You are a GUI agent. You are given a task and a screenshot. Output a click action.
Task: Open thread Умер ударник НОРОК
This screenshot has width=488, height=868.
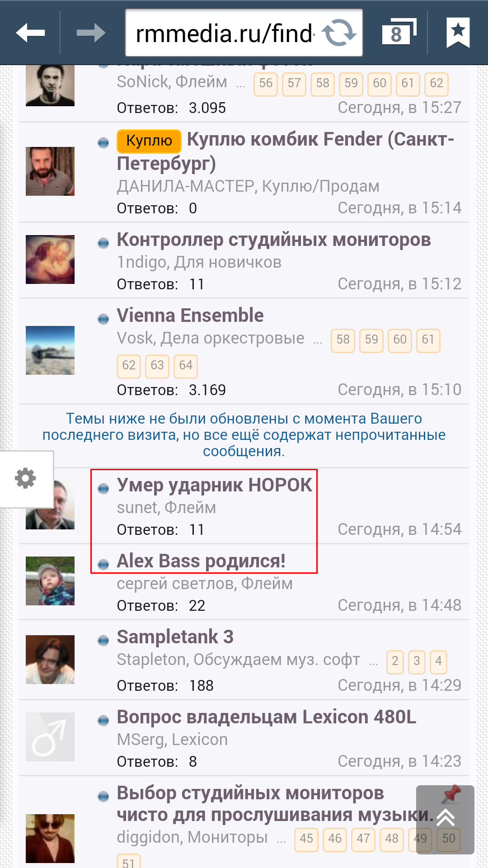click(214, 485)
